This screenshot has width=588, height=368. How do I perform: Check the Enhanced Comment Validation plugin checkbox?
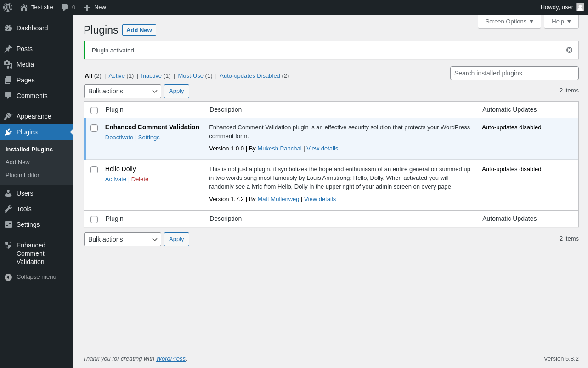coord(94,128)
